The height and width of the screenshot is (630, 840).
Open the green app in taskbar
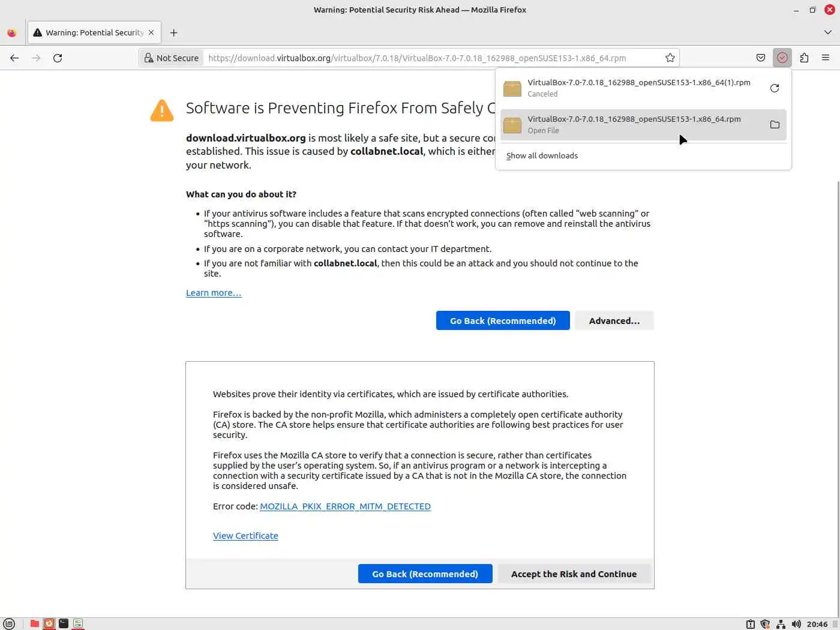coord(78,624)
